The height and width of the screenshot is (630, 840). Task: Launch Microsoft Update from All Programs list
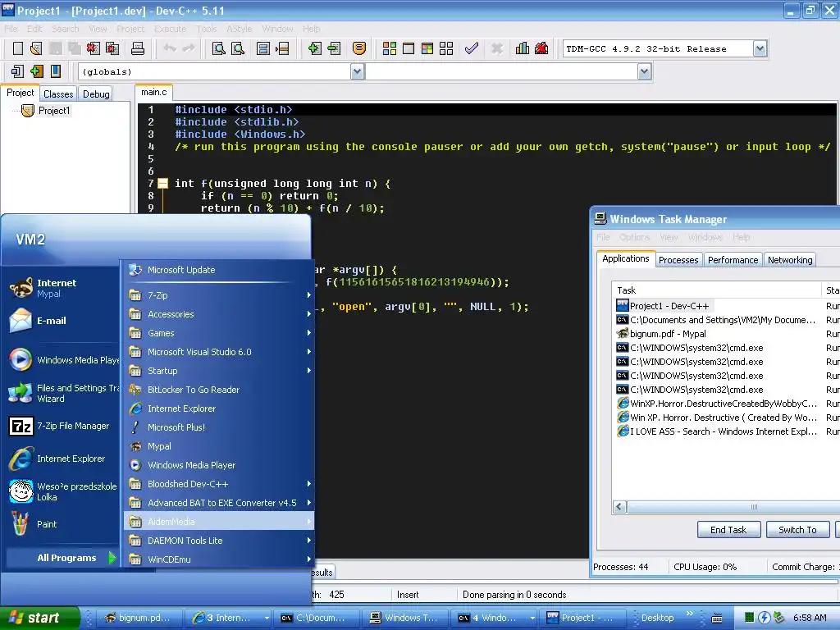click(x=218, y=270)
